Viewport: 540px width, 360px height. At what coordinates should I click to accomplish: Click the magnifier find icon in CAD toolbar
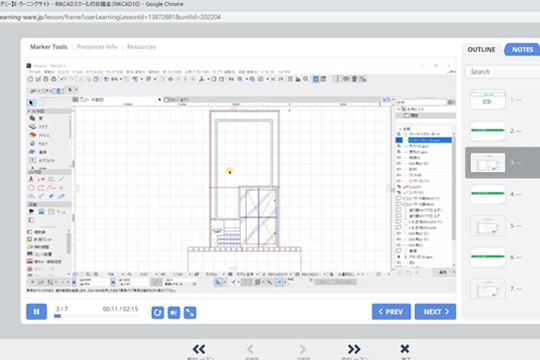(306, 79)
